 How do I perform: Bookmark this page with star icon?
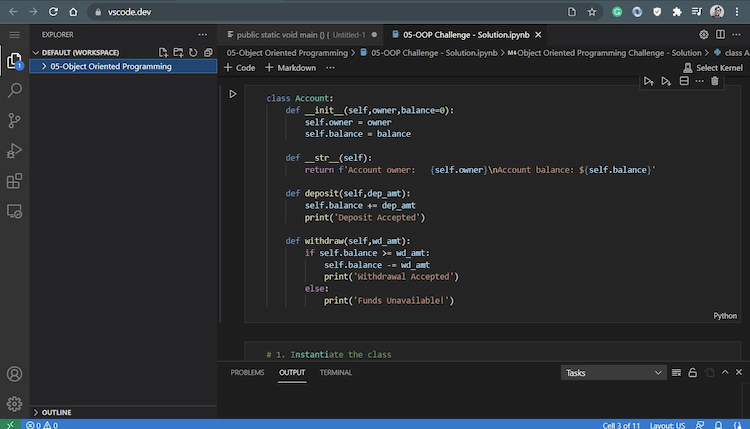[x=592, y=12]
